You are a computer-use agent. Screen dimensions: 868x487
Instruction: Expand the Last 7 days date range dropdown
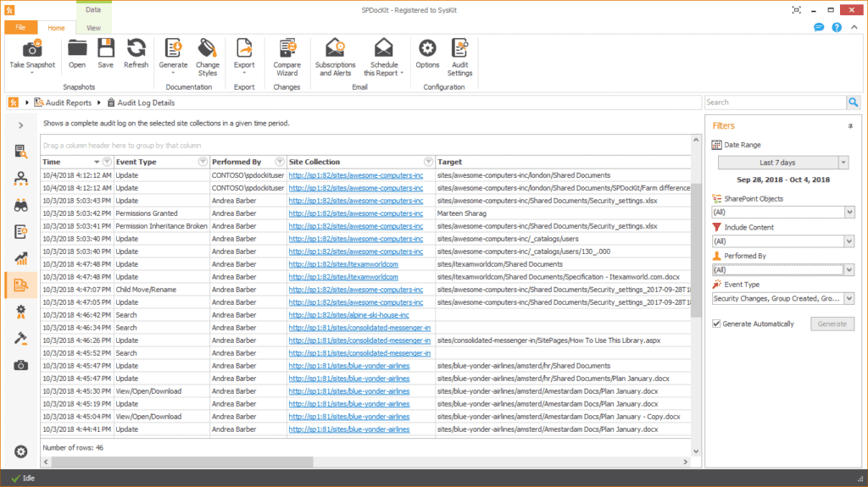pos(843,163)
